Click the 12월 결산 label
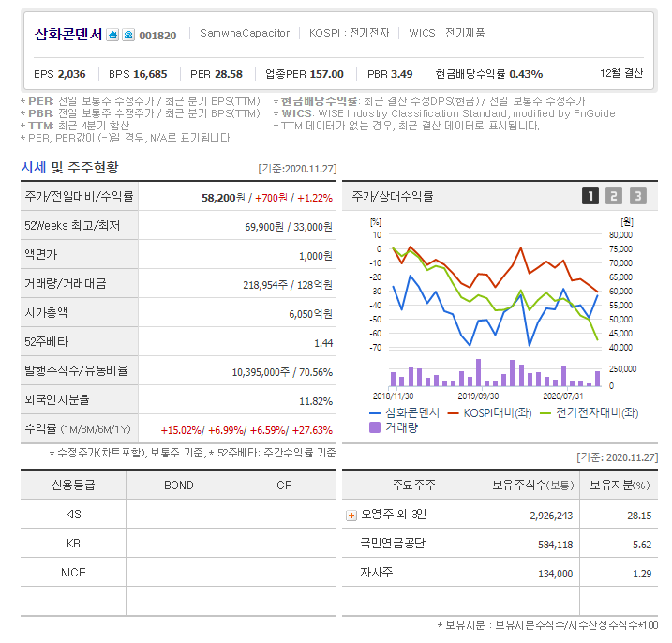The height and width of the screenshot is (643, 672). 621,73
